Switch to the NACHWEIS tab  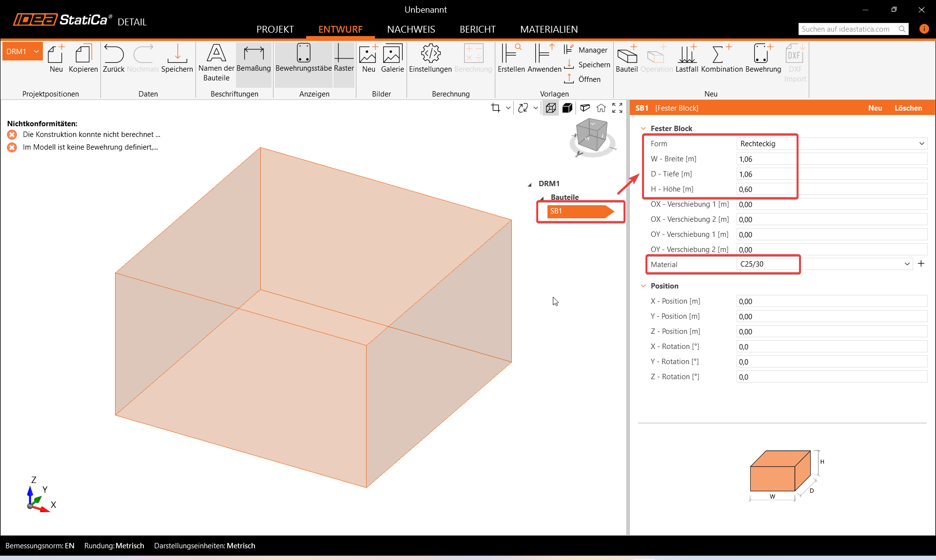pyautogui.click(x=411, y=29)
